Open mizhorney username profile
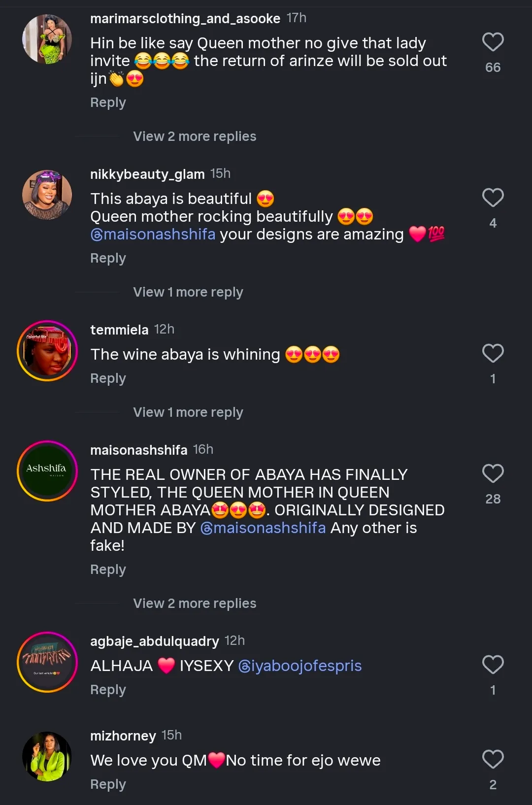The image size is (532, 805). (123, 736)
